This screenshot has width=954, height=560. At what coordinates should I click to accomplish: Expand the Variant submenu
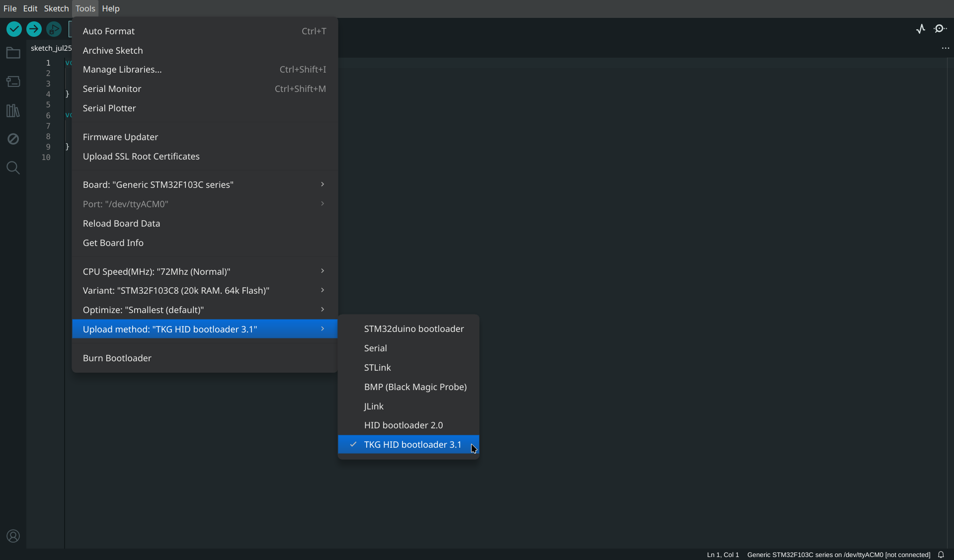pyautogui.click(x=205, y=291)
